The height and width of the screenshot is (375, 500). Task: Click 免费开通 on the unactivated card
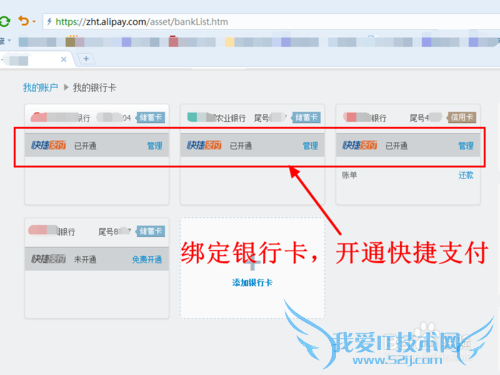click(x=147, y=259)
